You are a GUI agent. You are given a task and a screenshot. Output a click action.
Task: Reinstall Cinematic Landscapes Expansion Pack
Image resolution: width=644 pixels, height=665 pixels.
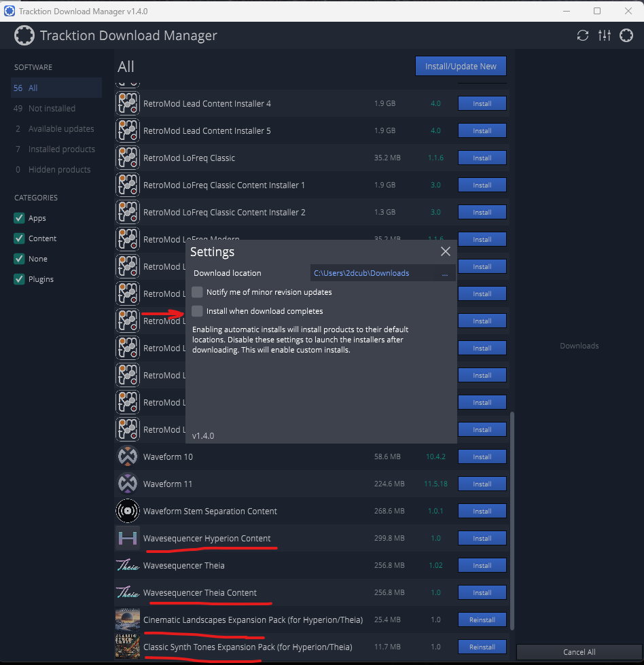[482, 619]
